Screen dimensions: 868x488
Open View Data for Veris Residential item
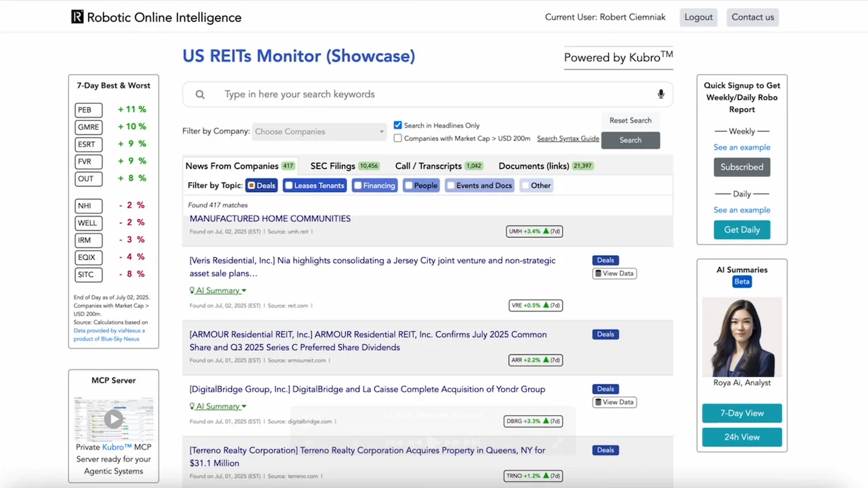(x=614, y=274)
